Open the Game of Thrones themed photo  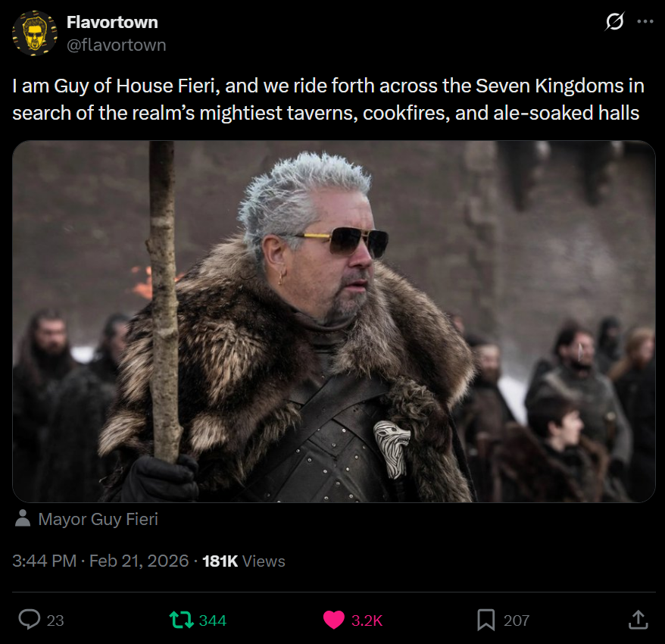pyautogui.click(x=334, y=321)
